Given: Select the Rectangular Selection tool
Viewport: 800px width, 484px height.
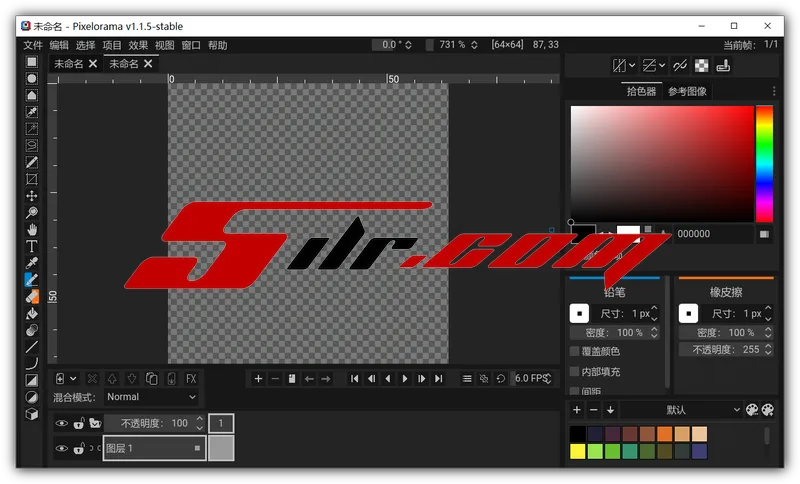Looking at the screenshot, I should pyautogui.click(x=32, y=62).
